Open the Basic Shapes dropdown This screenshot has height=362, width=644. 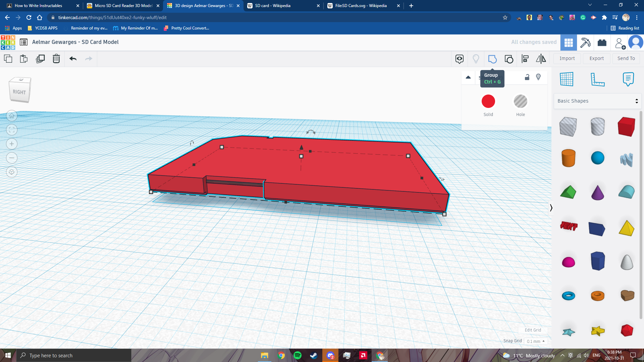[x=597, y=101]
